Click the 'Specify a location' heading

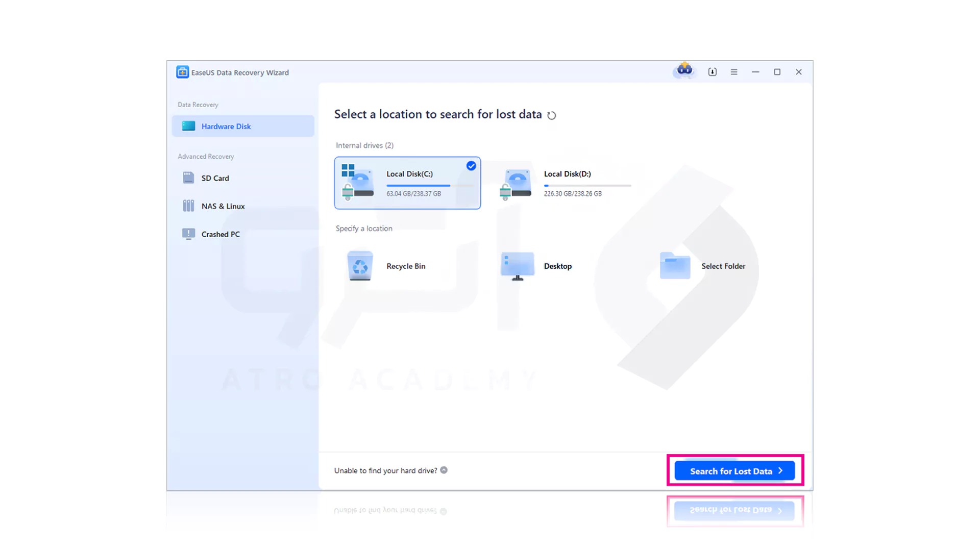(364, 229)
